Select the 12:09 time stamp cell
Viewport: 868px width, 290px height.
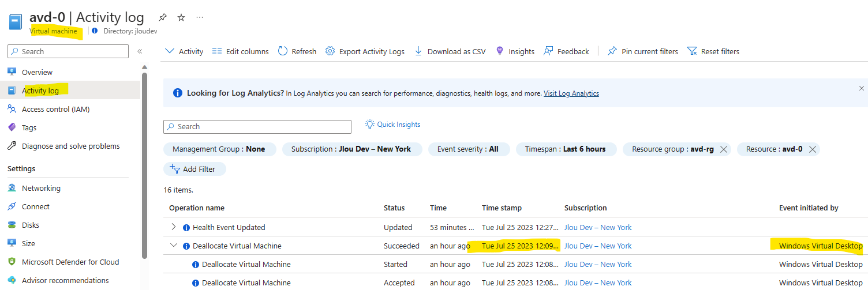click(521, 246)
